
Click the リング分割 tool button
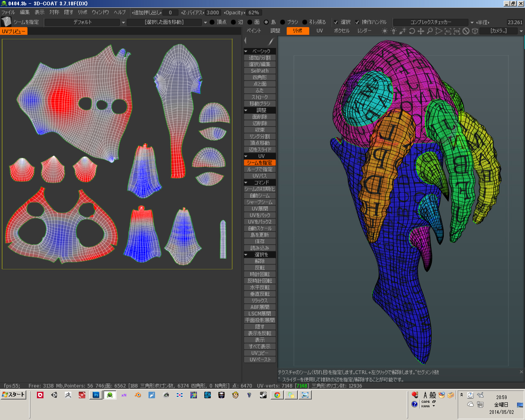pyautogui.click(x=260, y=137)
